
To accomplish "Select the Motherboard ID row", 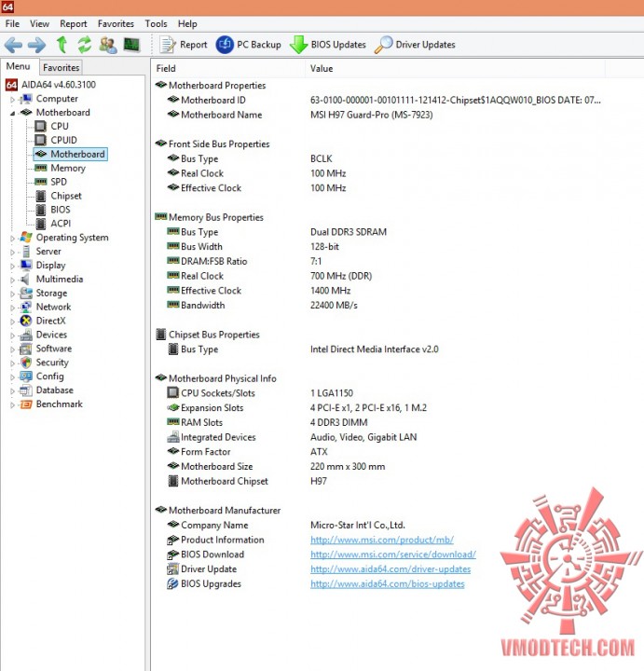I will click(x=378, y=100).
